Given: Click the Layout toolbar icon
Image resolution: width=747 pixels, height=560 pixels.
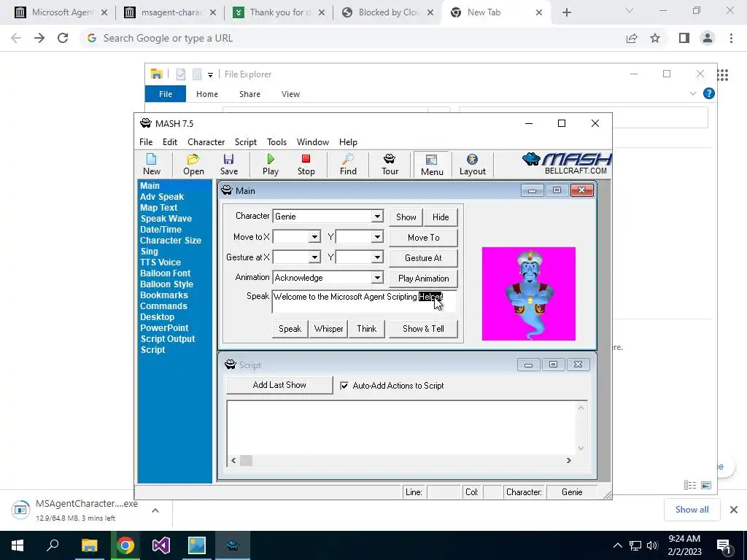Looking at the screenshot, I should 472,165.
